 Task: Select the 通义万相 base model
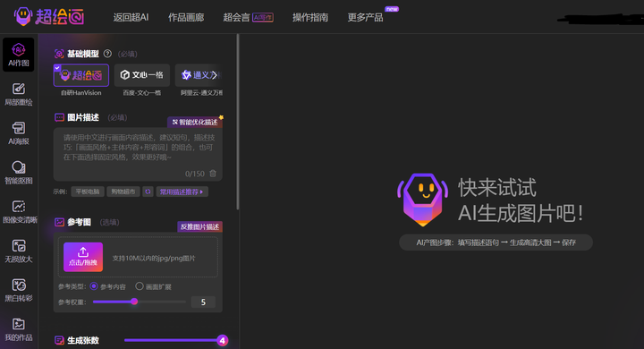[x=199, y=75]
